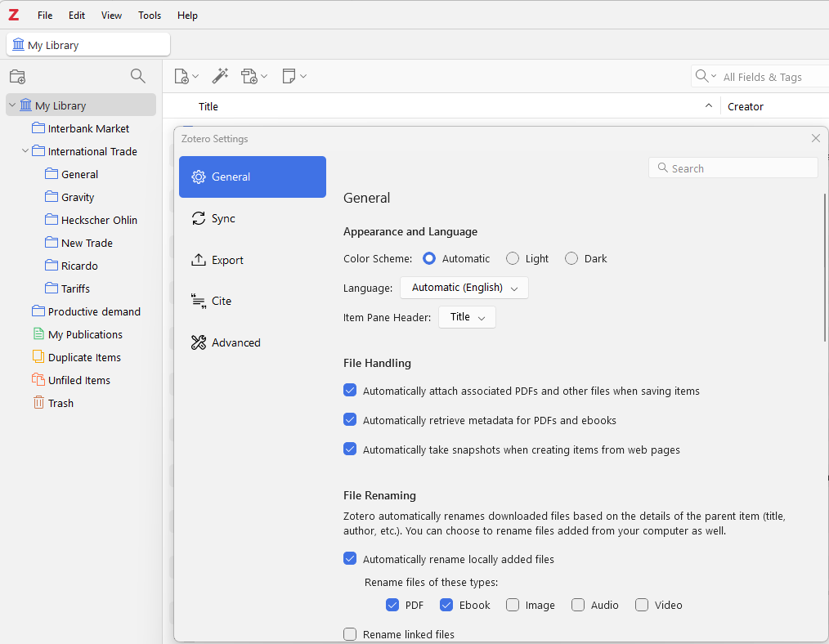Click the Add Attachment icon
829x644 pixels.
(x=249, y=76)
